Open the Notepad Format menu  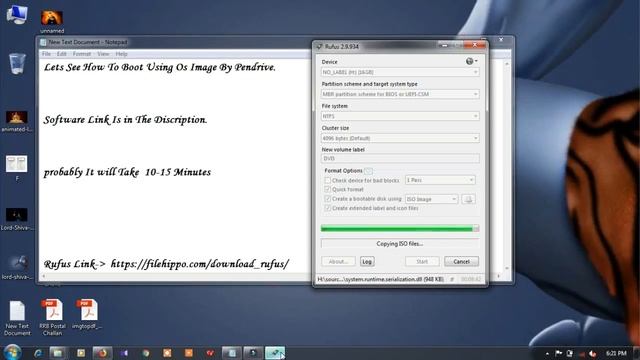pyautogui.click(x=82, y=54)
